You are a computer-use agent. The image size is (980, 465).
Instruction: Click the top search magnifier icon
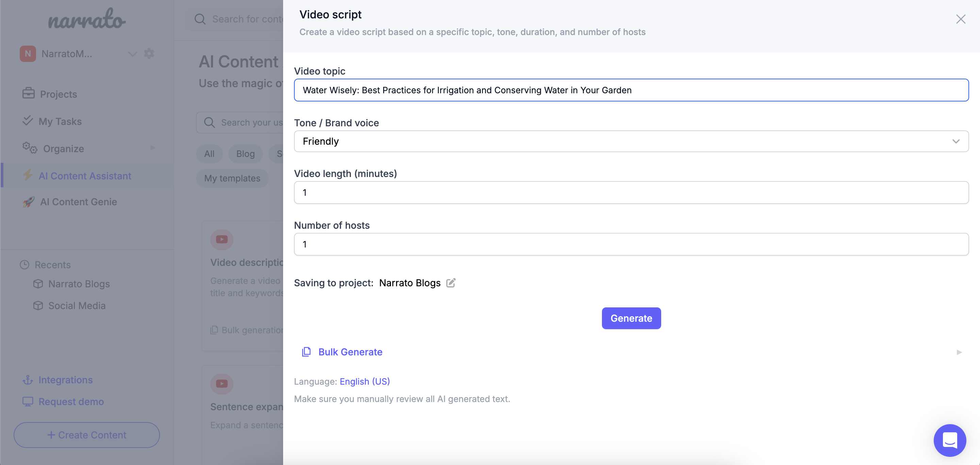point(200,19)
